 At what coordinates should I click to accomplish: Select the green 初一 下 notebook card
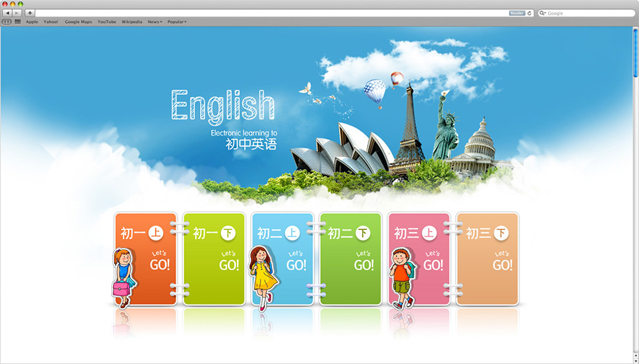pyautogui.click(x=215, y=259)
